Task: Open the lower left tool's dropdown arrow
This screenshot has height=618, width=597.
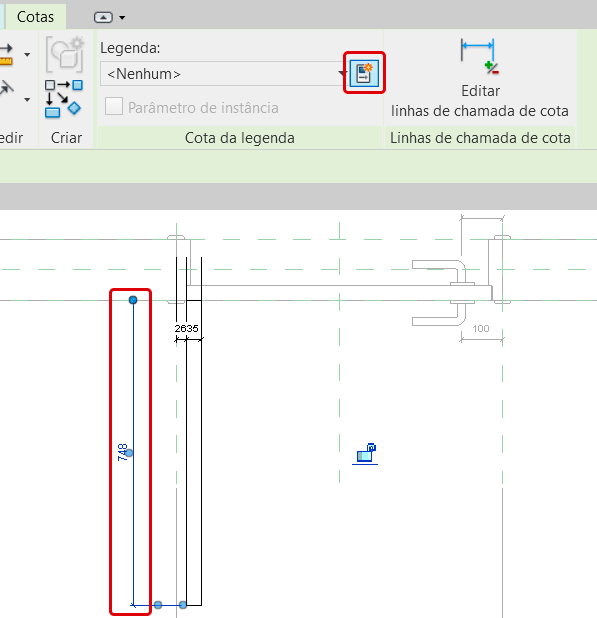Action: (x=27, y=99)
